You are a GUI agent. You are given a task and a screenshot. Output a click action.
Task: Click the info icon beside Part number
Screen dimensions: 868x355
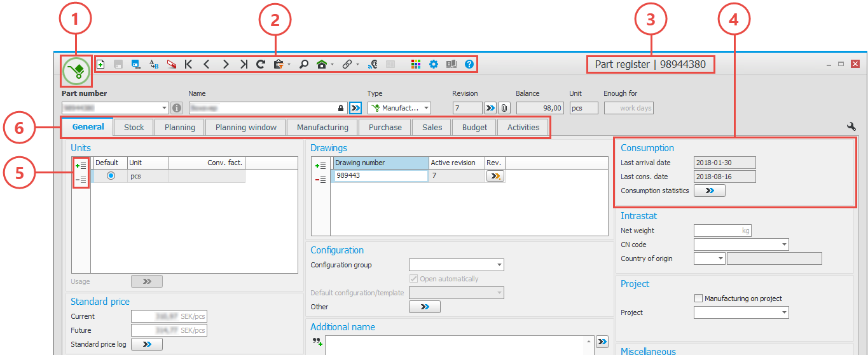[x=177, y=108]
